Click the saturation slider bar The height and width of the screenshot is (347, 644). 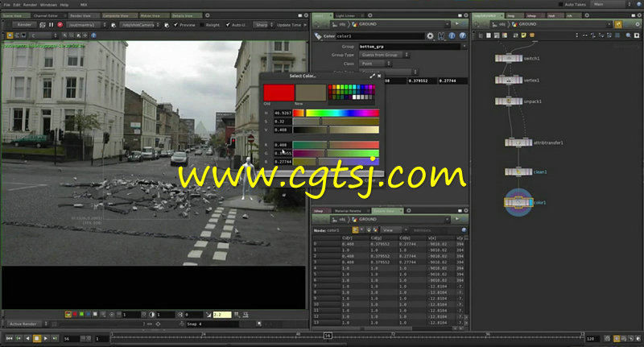click(x=336, y=122)
